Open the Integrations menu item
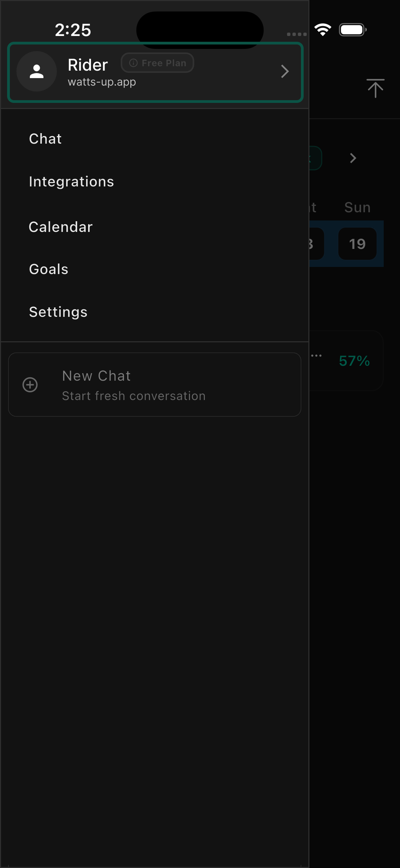 point(71,182)
